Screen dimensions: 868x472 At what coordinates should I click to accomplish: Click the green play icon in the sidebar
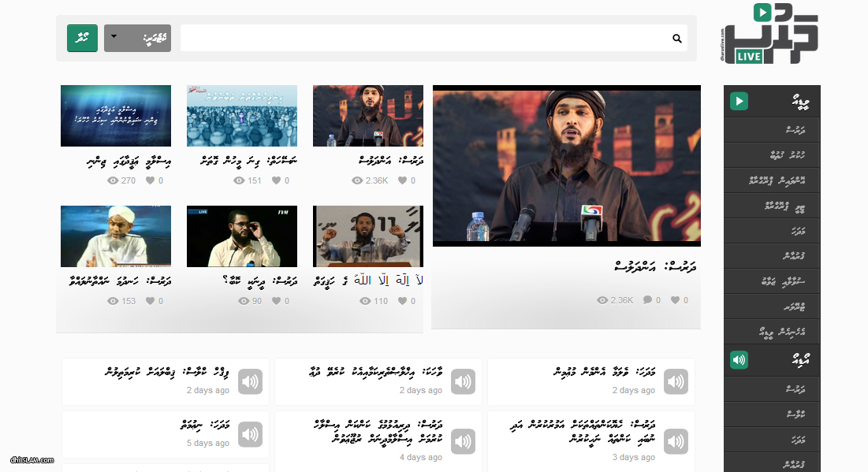739,101
